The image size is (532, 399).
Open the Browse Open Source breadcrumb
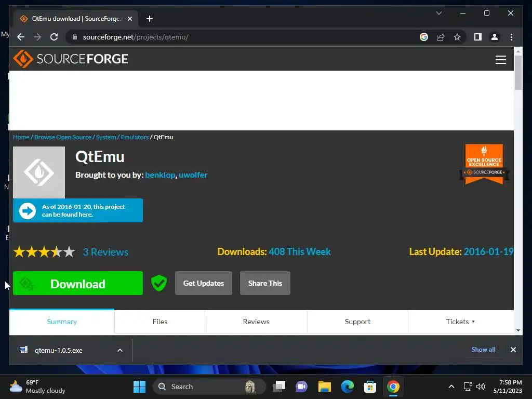pyautogui.click(x=63, y=137)
